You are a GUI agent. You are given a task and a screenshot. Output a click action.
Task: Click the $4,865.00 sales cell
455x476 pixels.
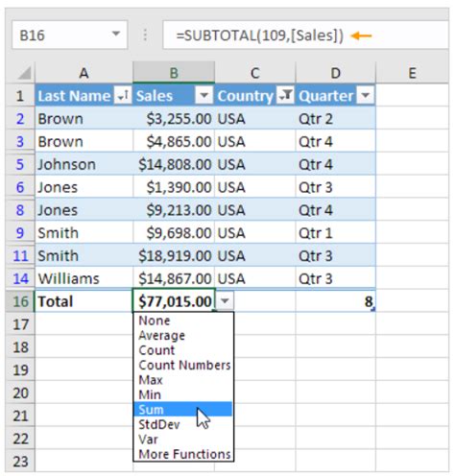coord(174,141)
